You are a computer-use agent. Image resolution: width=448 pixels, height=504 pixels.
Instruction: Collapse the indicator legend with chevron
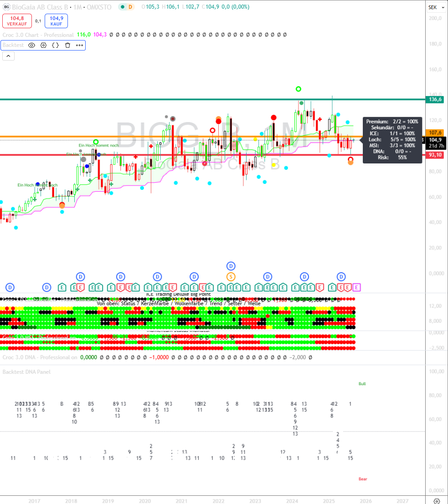click(8, 56)
